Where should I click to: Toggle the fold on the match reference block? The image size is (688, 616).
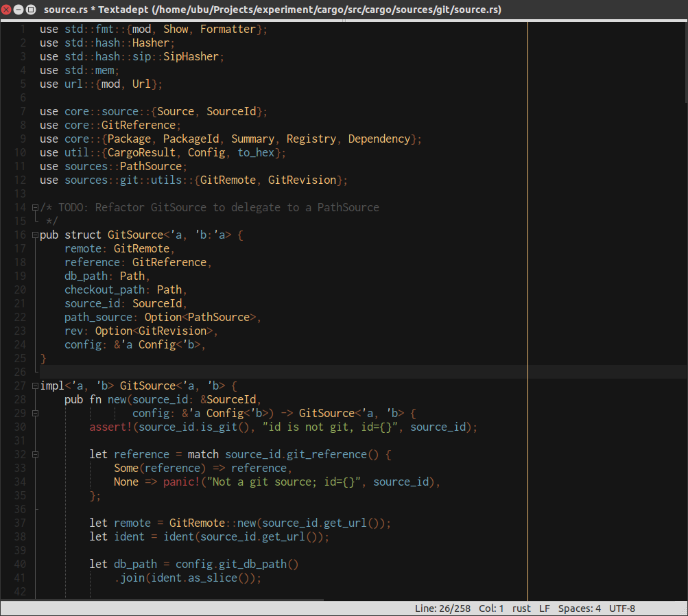click(34, 454)
